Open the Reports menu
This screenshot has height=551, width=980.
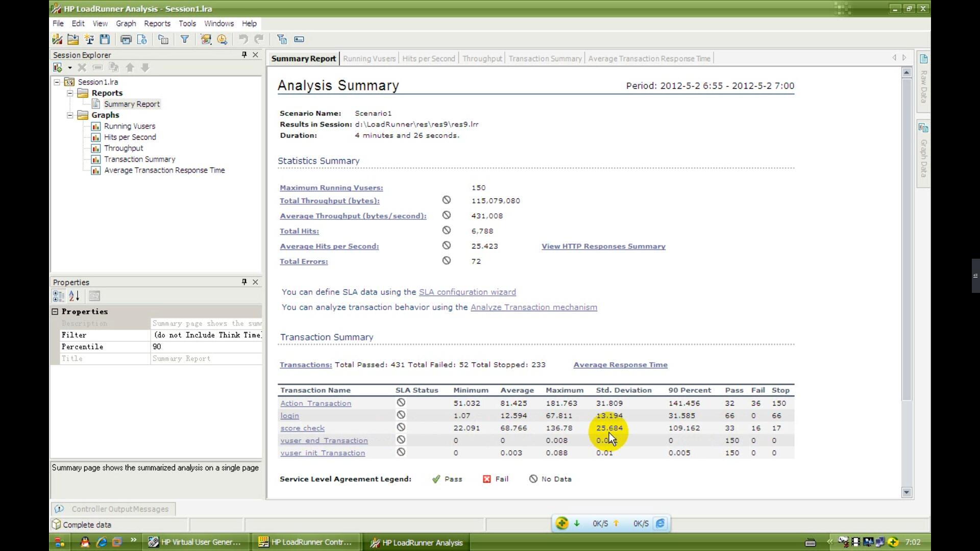click(157, 23)
